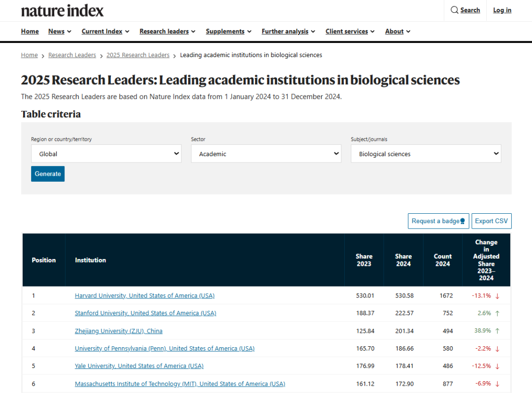Click Penn's -2.2% change value
The height and width of the screenshot is (393, 532).
pyautogui.click(x=483, y=348)
